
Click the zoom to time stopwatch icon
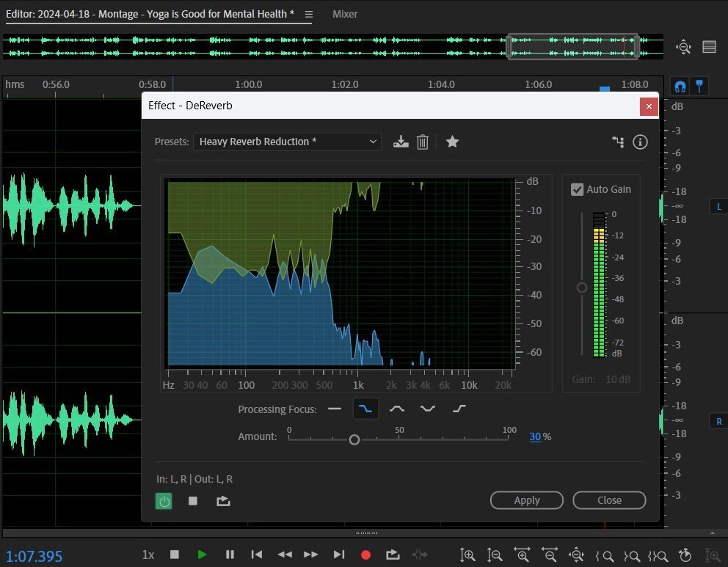tap(685, 555)
